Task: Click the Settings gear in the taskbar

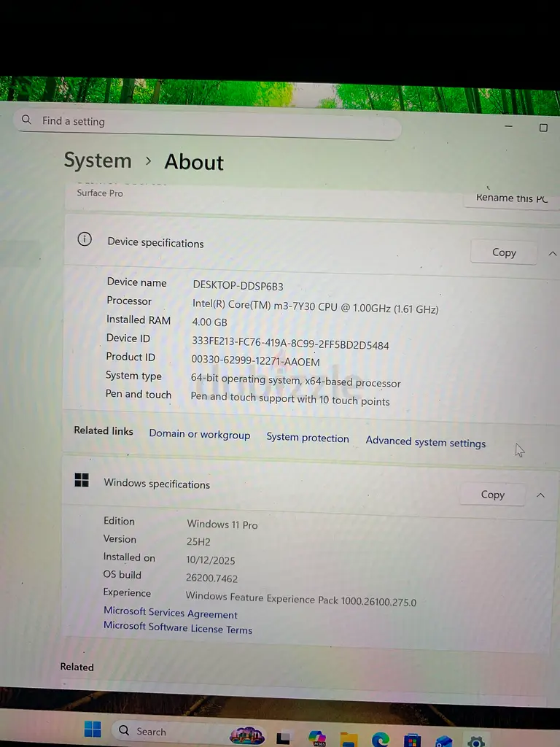Action: coord(476,741)
